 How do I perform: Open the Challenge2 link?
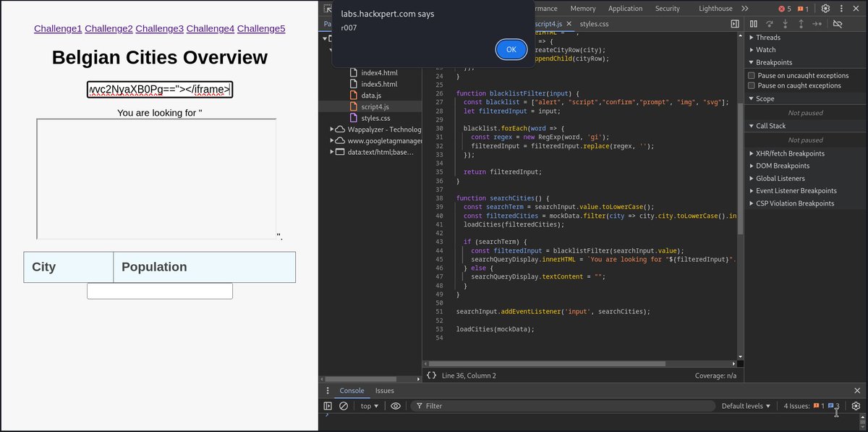tap(109, 28)
